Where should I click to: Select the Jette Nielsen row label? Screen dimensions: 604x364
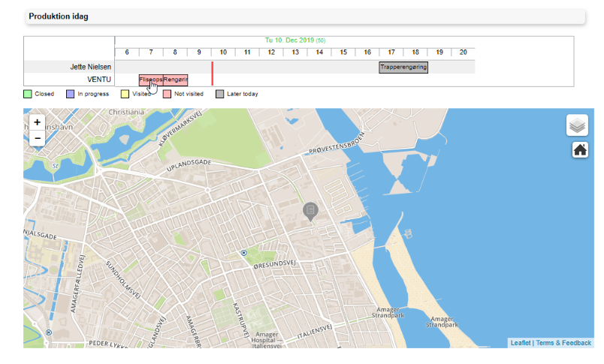coord(90,67)
